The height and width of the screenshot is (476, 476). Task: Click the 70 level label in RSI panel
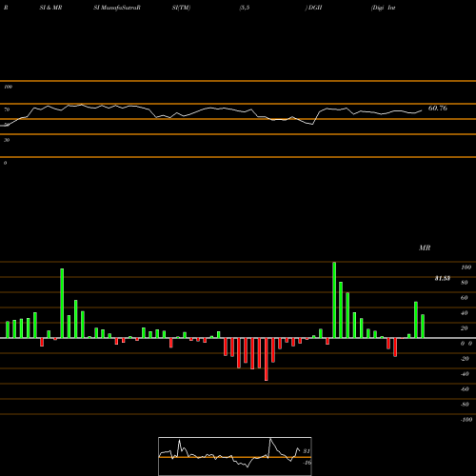(7, 109)
